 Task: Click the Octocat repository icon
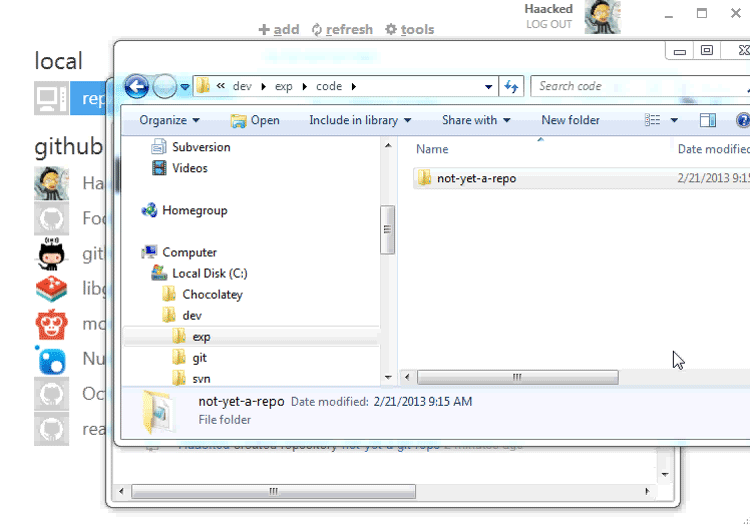[52, 254]
